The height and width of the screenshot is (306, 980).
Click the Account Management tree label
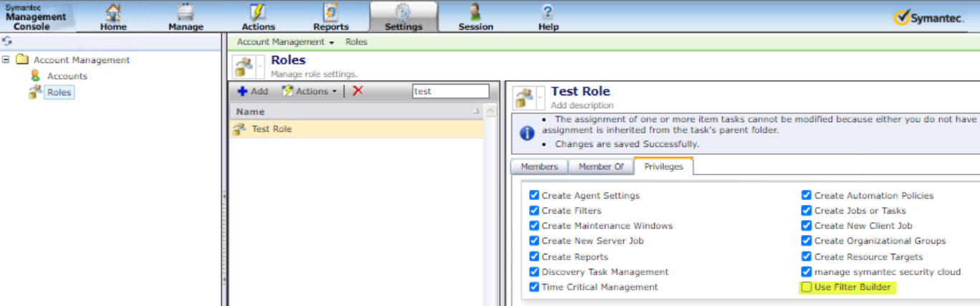[x=82, y=60]
